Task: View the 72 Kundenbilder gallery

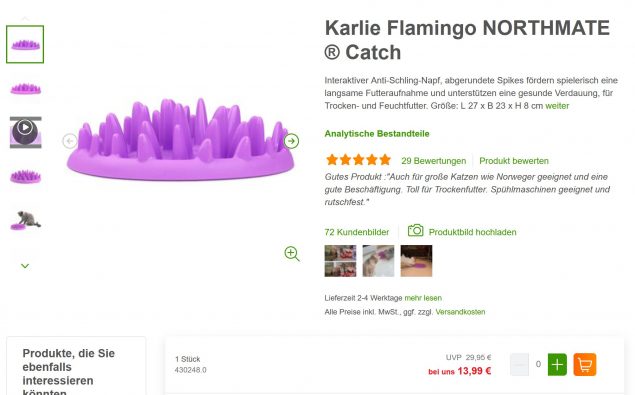Action: 357,232
